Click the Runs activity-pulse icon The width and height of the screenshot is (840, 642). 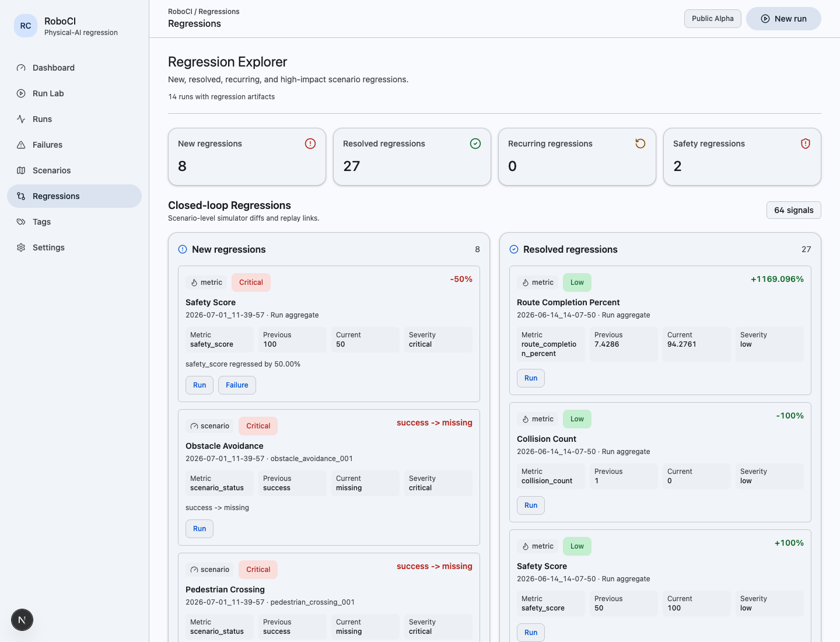(21, 119)
